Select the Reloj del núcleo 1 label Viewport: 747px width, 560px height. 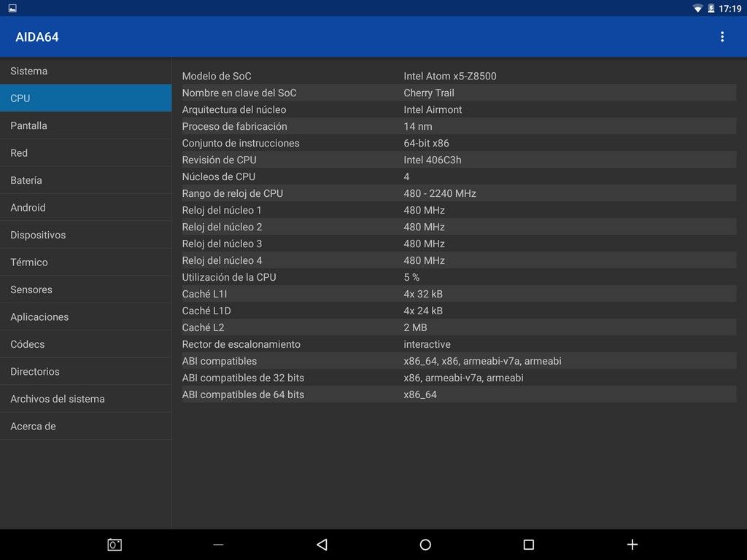click(x=222, y=210)
